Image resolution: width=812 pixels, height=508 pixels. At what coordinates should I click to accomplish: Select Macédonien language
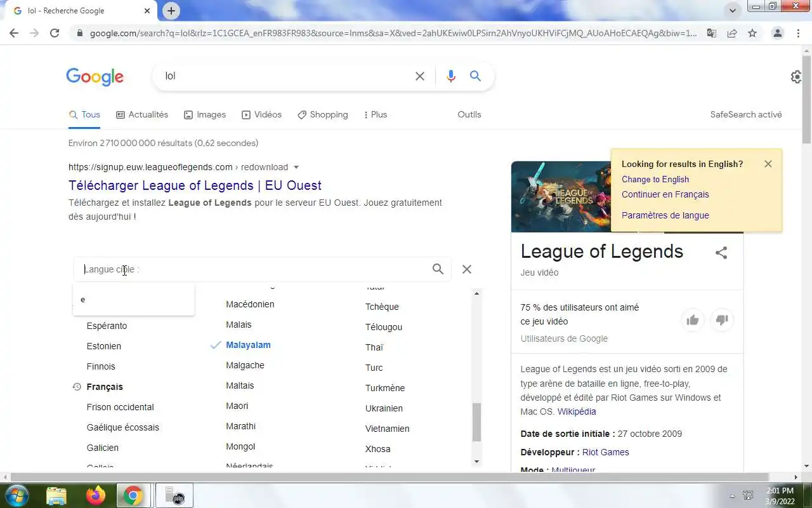pos(250,305)
